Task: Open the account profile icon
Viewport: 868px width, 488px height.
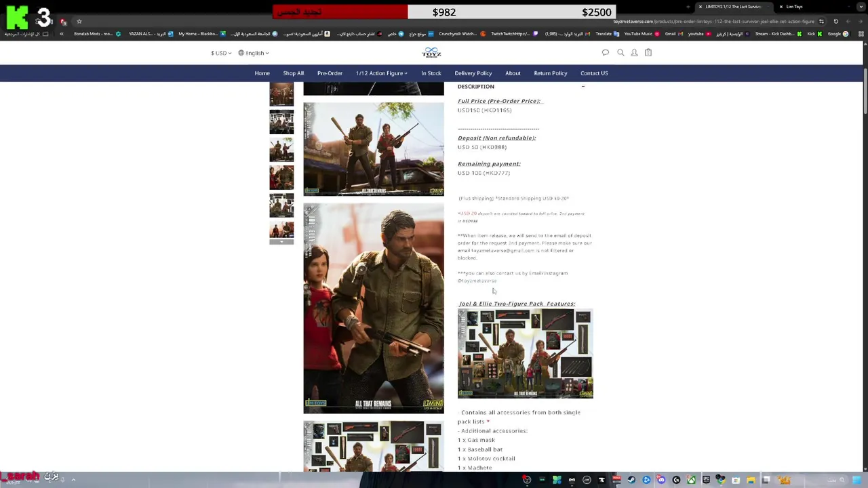Action: [634, 53]
